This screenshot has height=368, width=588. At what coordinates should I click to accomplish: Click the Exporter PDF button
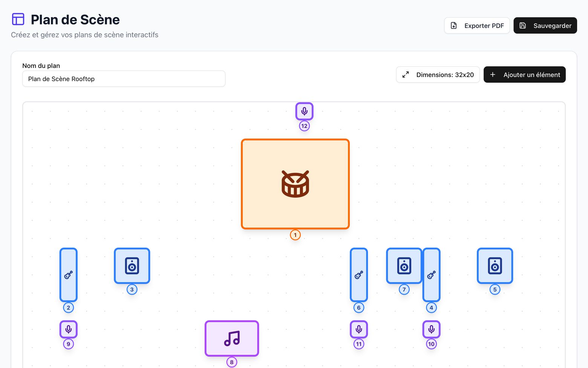[x=477, y=26]
